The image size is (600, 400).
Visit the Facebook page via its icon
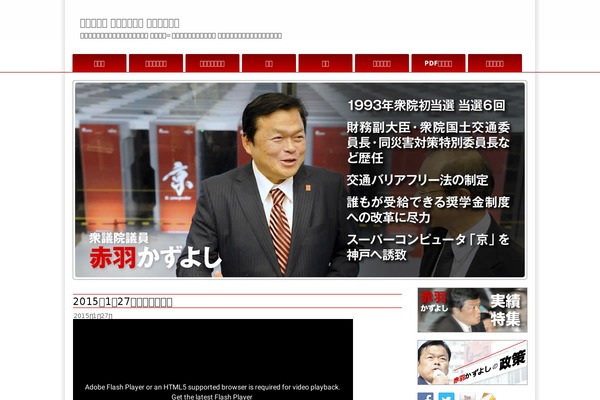pos(426,397)
